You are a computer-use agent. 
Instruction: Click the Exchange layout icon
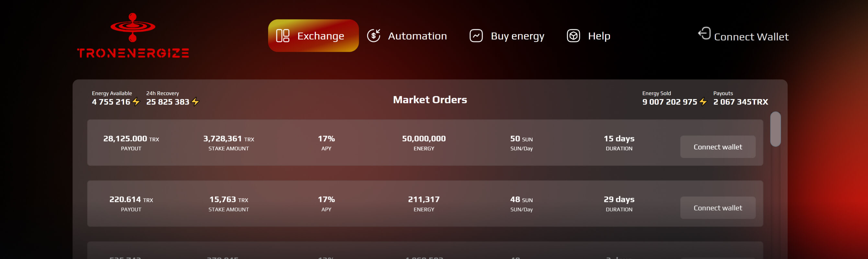(x=282, y=36)
